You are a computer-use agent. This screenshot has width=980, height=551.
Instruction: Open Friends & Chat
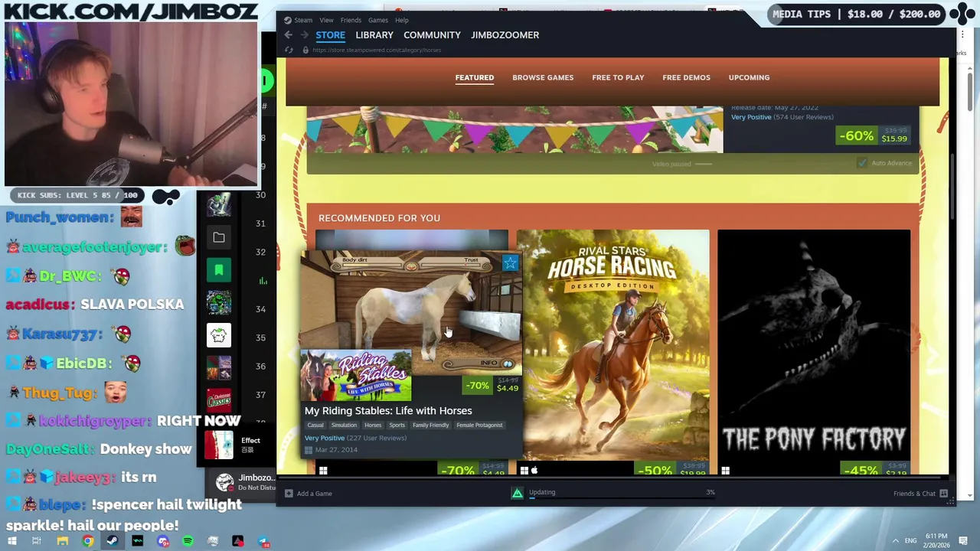pos(914,494)
